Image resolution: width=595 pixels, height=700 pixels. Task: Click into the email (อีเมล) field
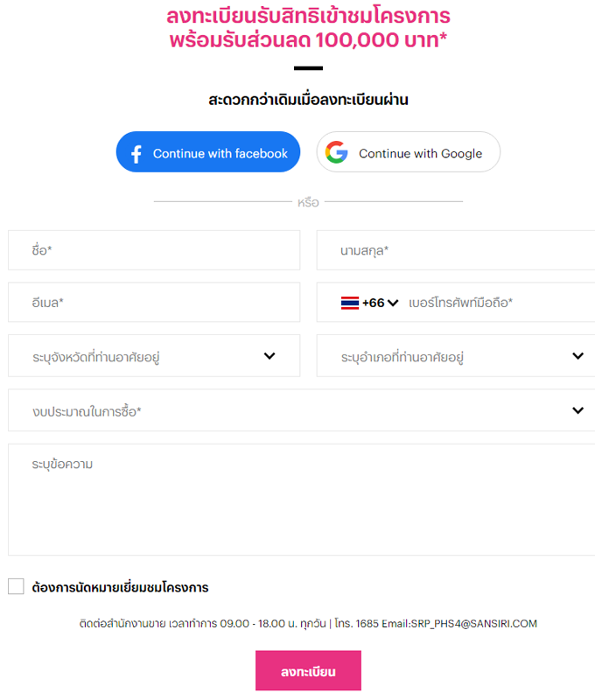click(154, 303)
